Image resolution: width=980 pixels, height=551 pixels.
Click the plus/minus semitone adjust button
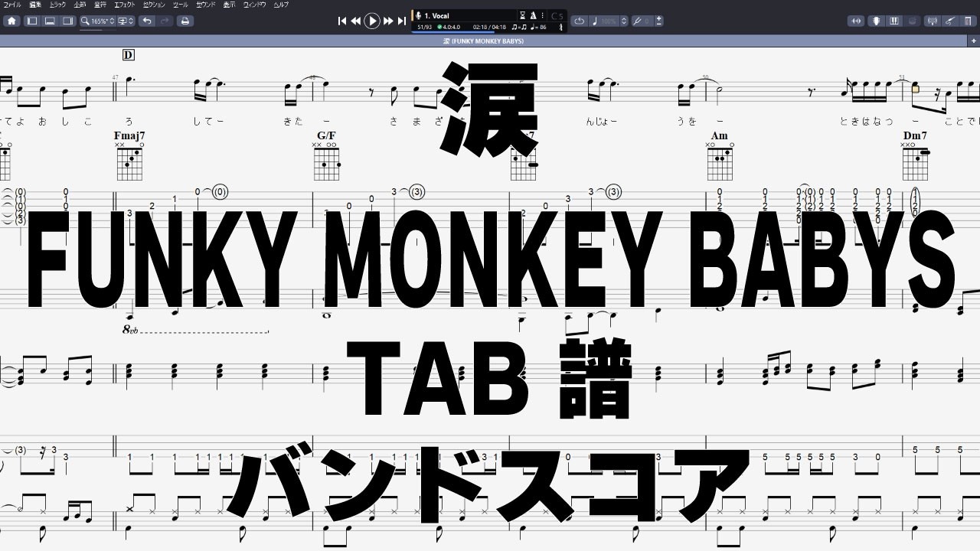pyautogui.click(x=659, y=21)
